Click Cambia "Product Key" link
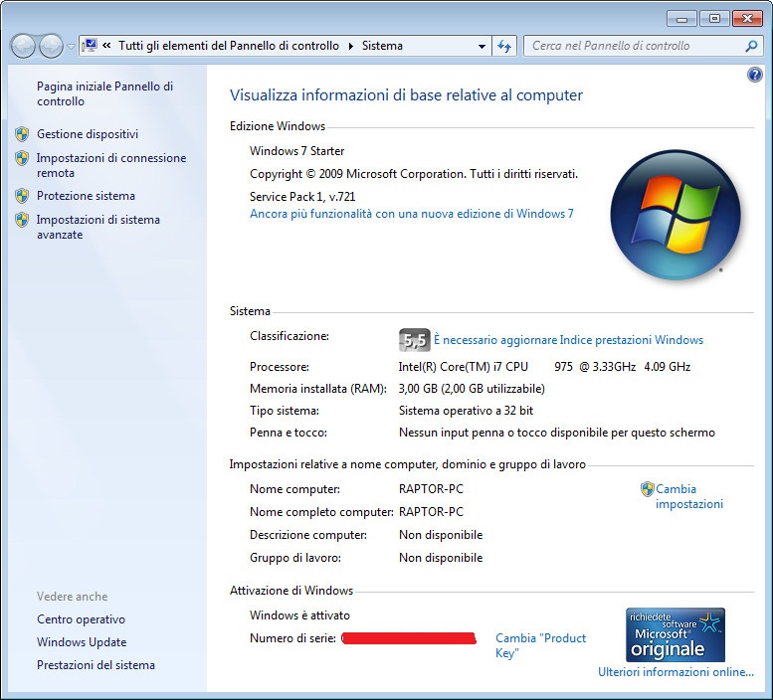This screenshot has width=773, height=700. coord(541,645)
